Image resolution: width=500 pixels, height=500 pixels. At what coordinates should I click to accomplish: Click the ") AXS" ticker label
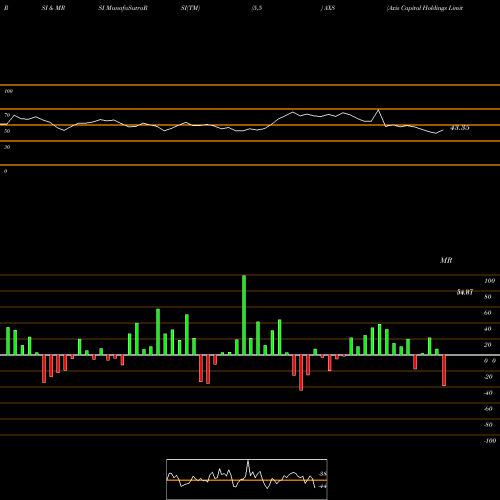coord(328,8)
